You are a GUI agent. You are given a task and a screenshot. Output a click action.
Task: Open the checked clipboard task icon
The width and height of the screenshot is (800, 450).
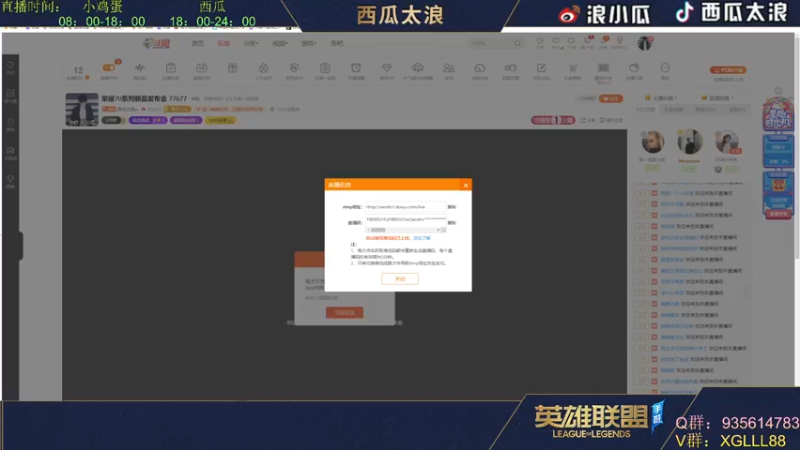coord(171,67)
